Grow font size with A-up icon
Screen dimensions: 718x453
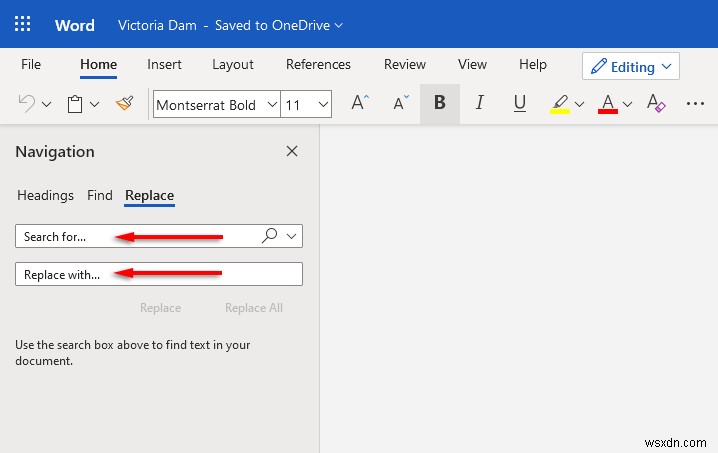click(360, 103)
